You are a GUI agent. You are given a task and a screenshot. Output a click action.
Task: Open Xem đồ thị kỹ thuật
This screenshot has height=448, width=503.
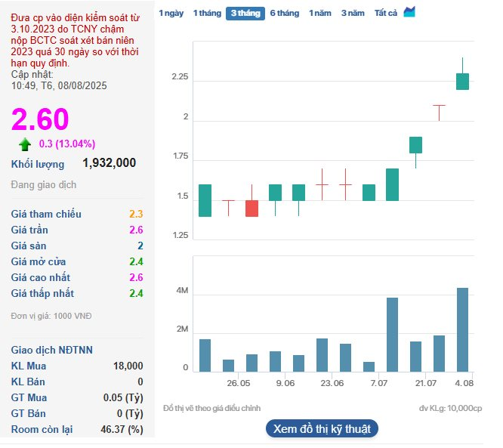click(322, 429)
